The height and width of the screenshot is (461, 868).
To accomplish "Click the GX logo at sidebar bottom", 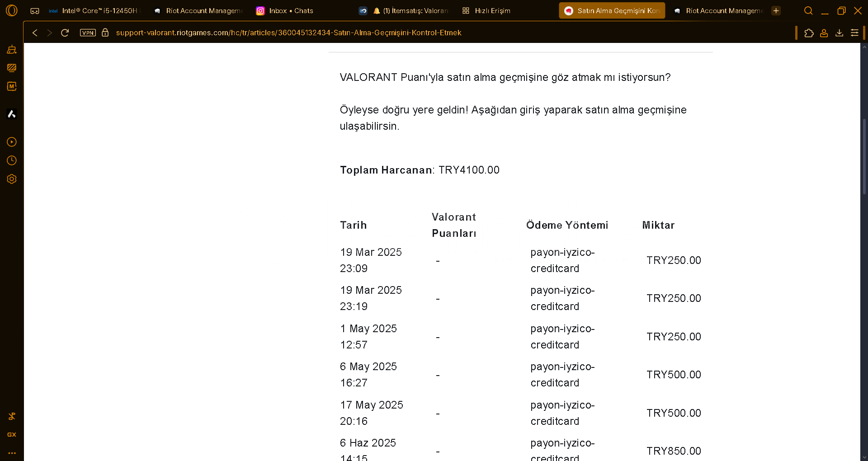I will (12, 435).
